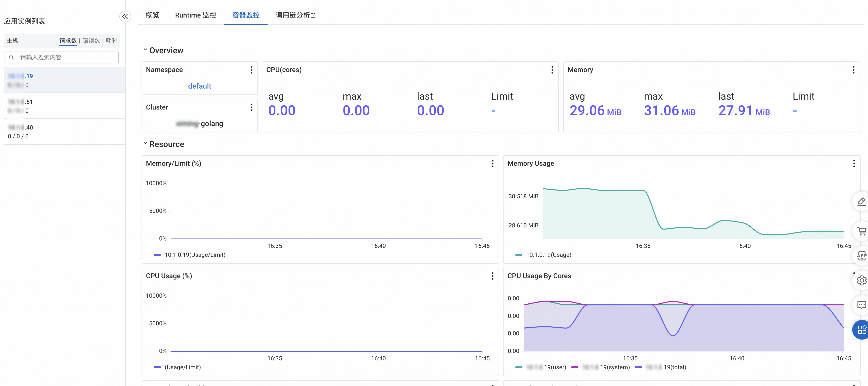The width and height of the screenshot is (868, 386).
Task: Open the Cluster panel three-dot menu
Action: tap(251, 107)
